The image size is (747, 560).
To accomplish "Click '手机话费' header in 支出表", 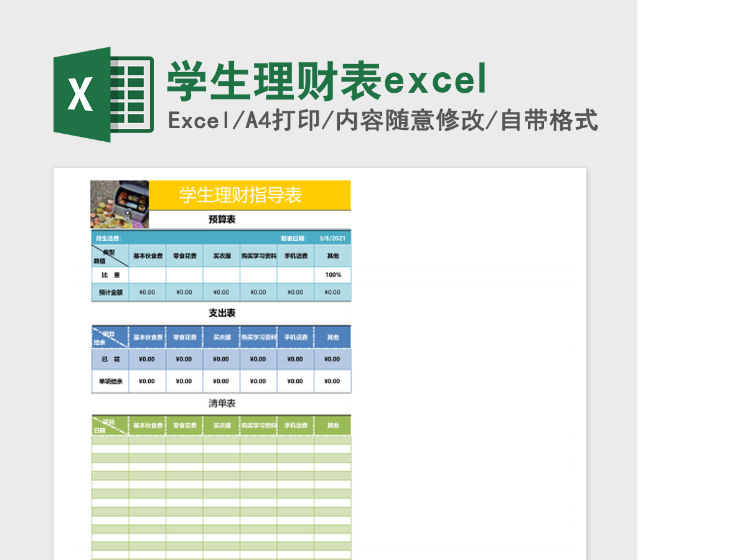I will [296, 337].
